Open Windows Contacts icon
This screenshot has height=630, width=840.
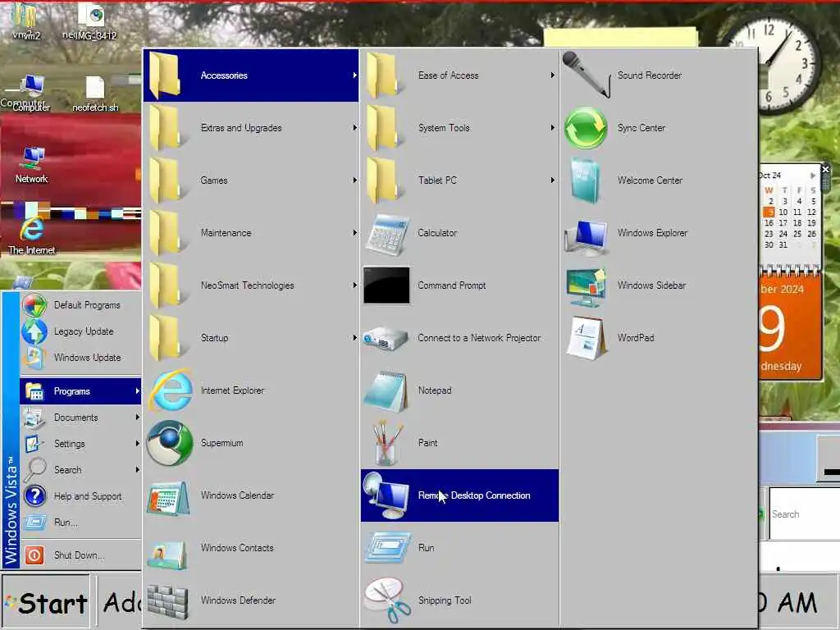pos(167,555)
